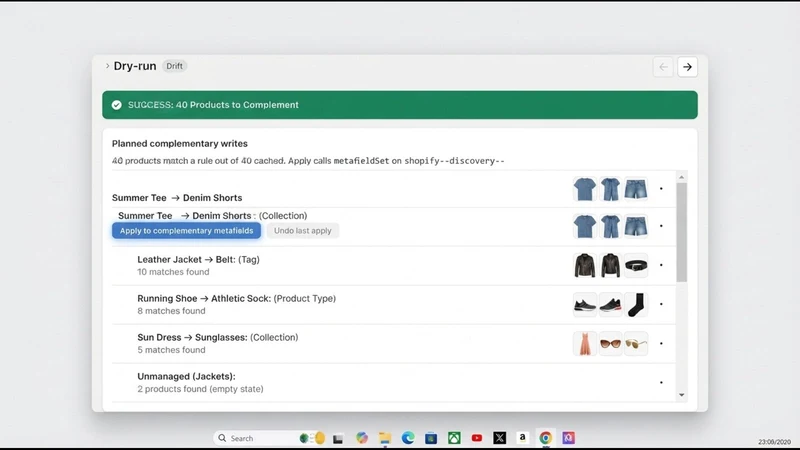Click the taskbar date display

pyautogui.click(x=774, y=442)
